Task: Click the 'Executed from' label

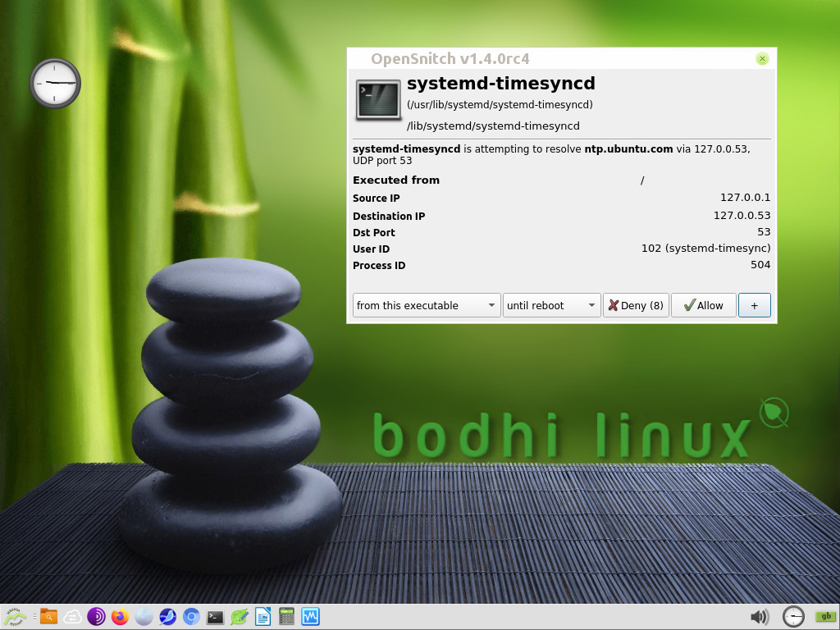Action: tap(396, 180)
